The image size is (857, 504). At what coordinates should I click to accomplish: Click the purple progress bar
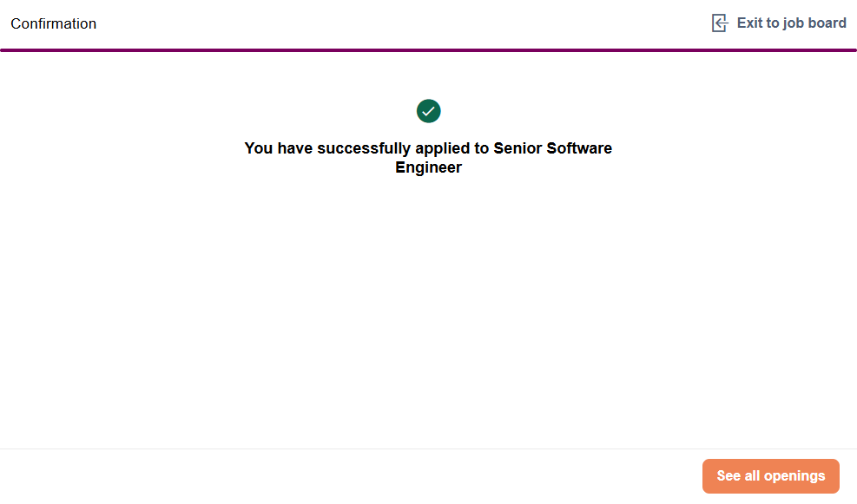click(428, 50)
